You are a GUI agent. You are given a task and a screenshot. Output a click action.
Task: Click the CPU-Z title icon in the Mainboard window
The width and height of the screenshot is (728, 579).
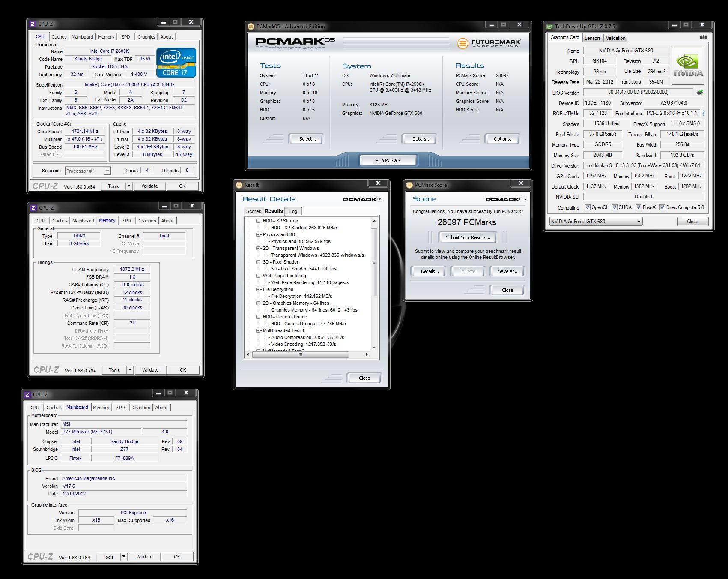[x=27, y=395]
